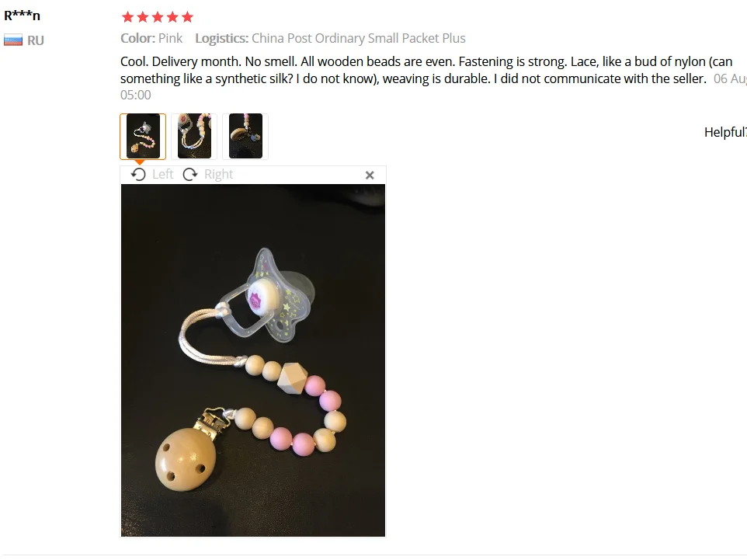Image resolution: width=747 pixels, height=560 pixels.
Task: Select the first review photo thumbnail
Action: (143, 136)
